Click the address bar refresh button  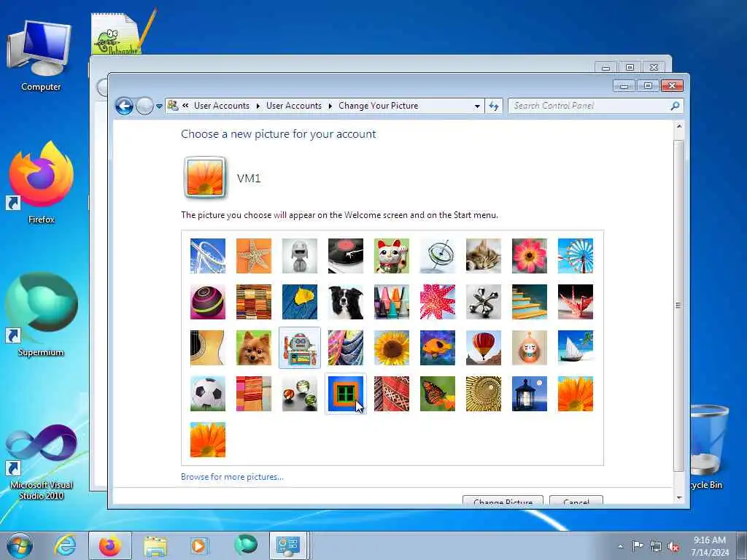(494, 106)
